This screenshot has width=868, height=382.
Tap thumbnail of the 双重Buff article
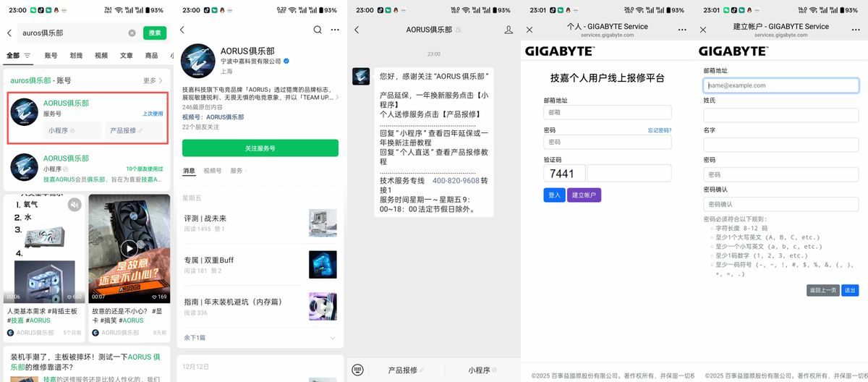pos(323,265)
